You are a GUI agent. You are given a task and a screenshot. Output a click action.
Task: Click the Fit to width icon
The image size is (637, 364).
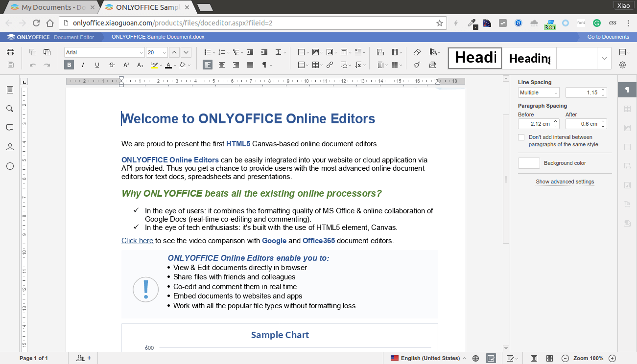click(550, 358)
